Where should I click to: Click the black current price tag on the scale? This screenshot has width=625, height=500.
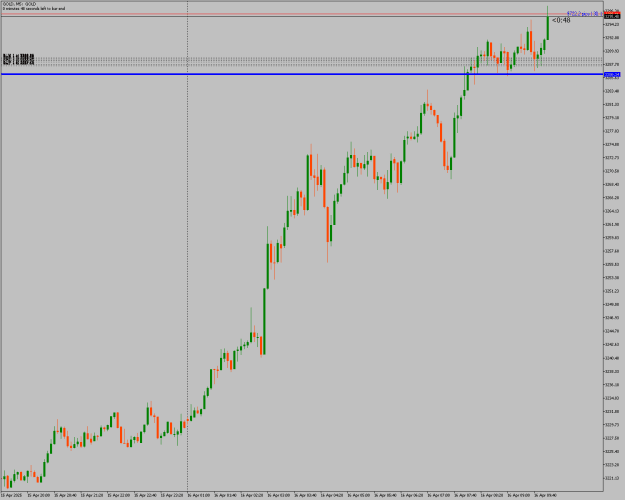(x=612, y=17)
